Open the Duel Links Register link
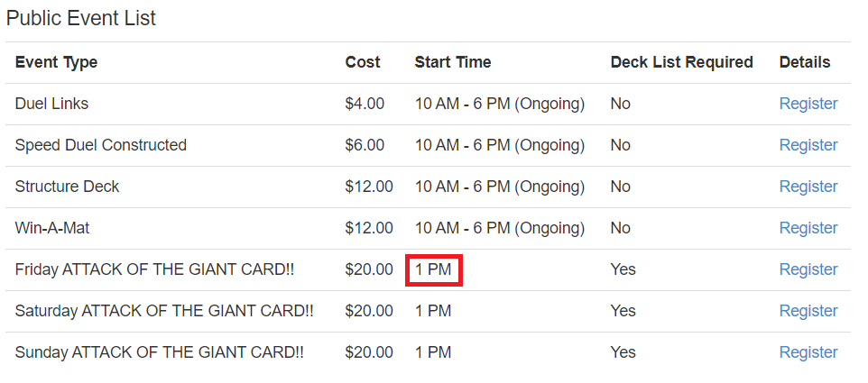Image resolution: width=868 pixels, height=383 pixels. point(808,104)
